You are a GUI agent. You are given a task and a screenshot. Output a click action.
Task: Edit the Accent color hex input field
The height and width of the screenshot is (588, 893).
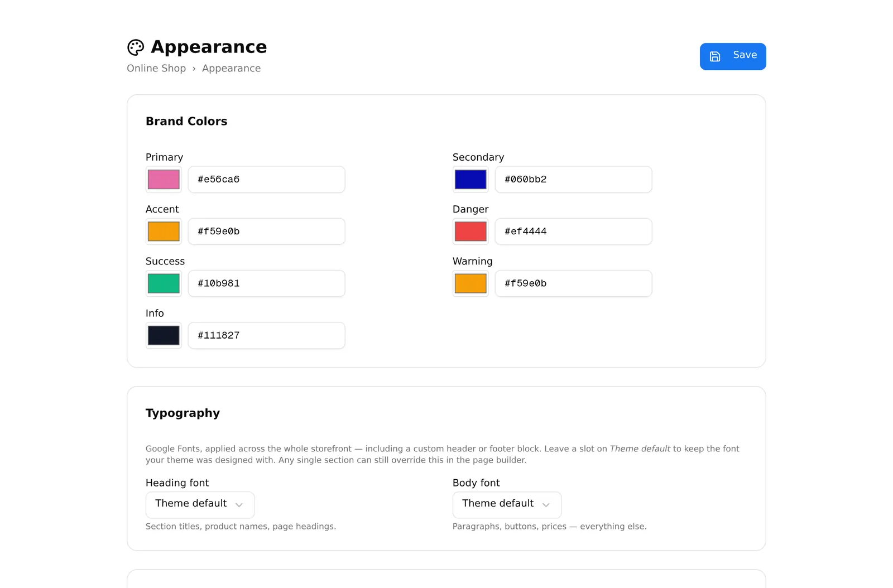click(267, 232)
